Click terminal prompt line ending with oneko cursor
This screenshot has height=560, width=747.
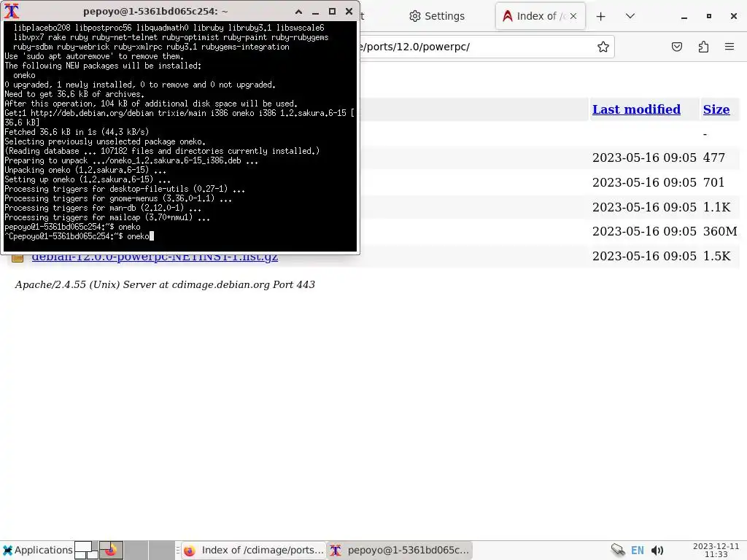click(79, 236)
